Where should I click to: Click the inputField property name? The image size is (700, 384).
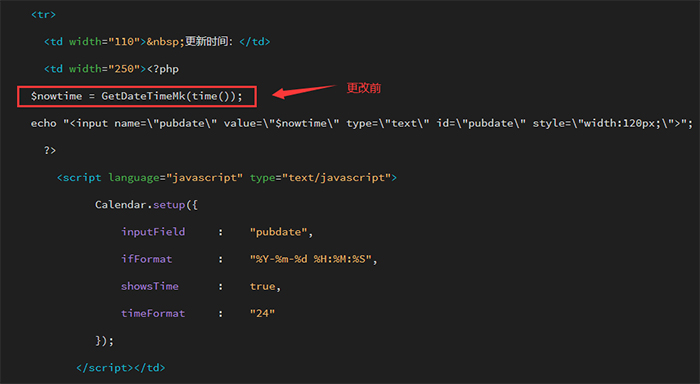point(153,232)
